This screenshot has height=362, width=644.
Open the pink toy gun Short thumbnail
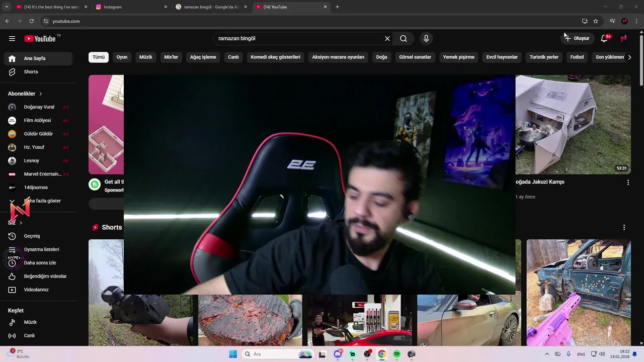(579, 293)
